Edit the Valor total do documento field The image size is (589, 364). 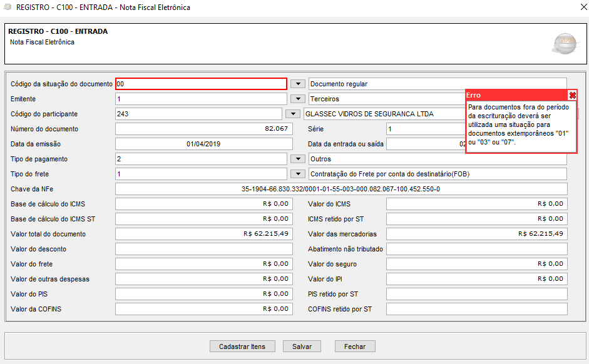[203, 234]
